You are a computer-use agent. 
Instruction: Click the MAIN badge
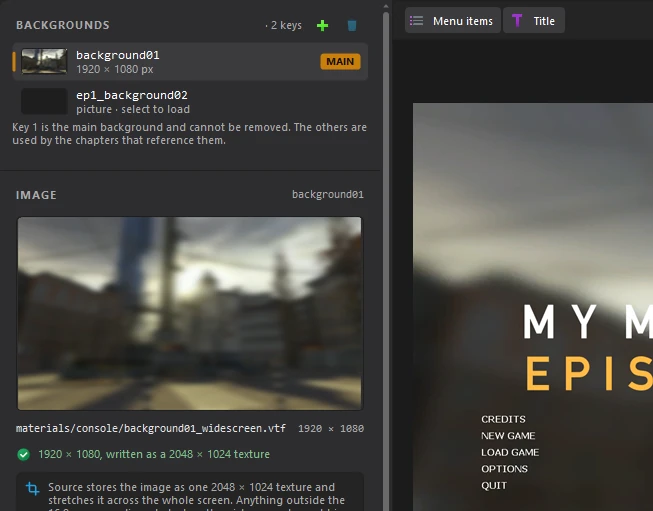[x=340, y=62]
